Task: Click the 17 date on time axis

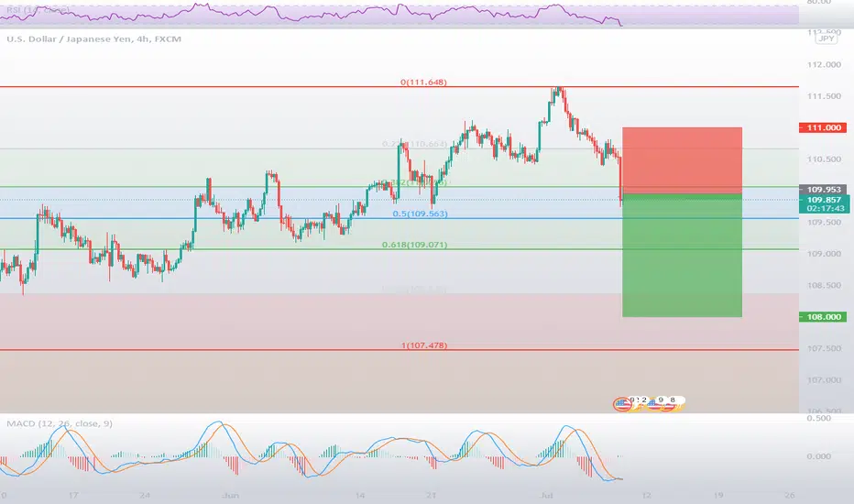Action: [x=73, y=495]
